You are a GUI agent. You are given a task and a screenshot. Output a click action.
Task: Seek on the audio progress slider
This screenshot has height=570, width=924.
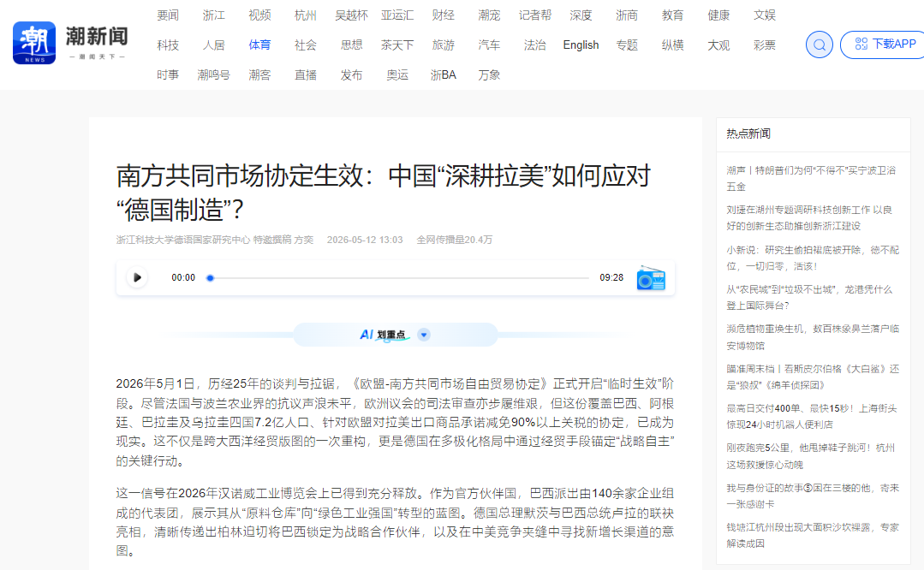point(398,278)
